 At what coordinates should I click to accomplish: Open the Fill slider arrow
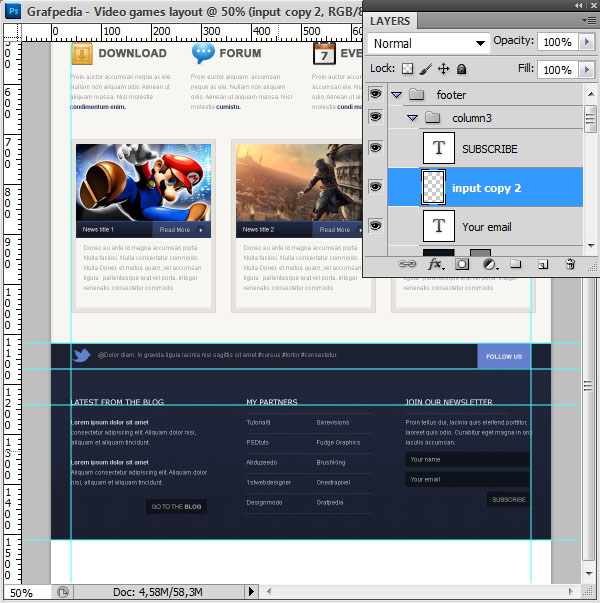point(587,70)
